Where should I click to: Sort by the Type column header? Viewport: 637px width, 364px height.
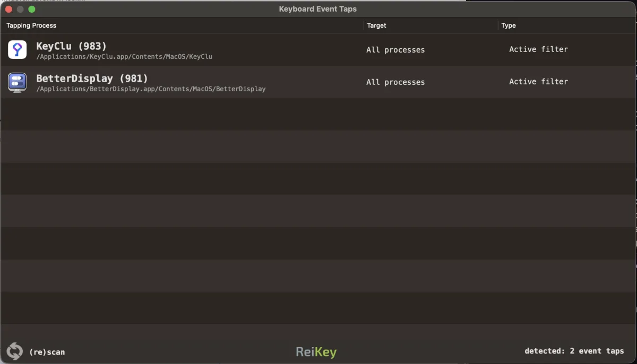click(x=509, y=25)
